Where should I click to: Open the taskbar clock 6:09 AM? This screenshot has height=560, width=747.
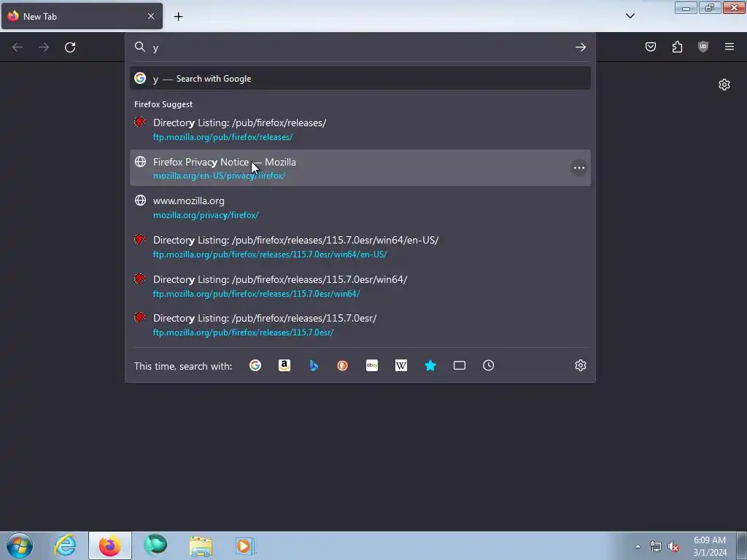click(x=710, y=546)
